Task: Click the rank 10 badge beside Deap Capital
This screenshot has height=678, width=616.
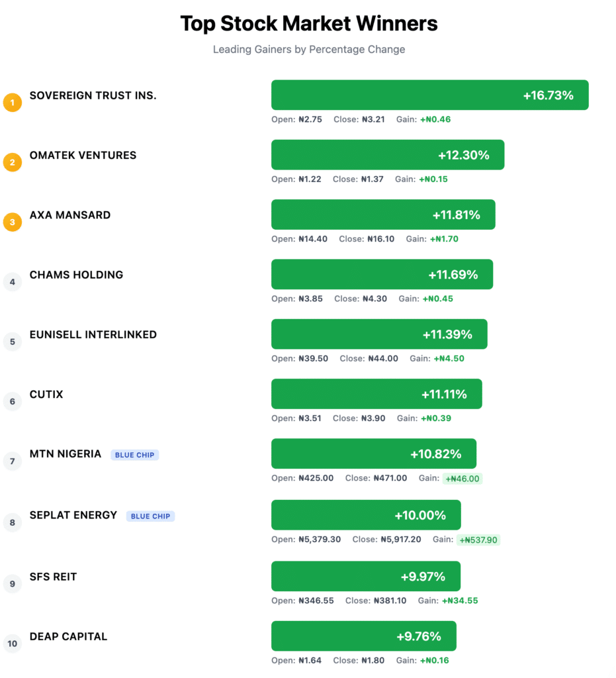Action: 13,643
